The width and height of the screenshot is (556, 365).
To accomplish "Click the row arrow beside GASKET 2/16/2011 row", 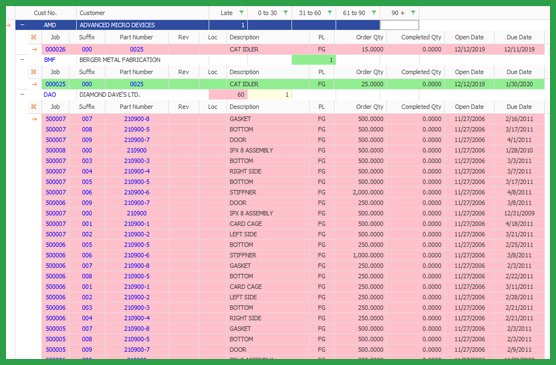I will [x=34, y=119].
